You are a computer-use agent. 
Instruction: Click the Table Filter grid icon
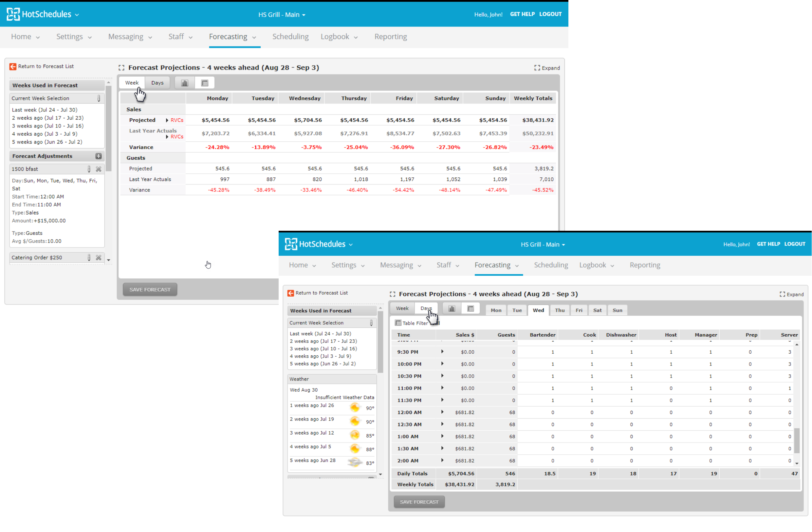(398, 323)
